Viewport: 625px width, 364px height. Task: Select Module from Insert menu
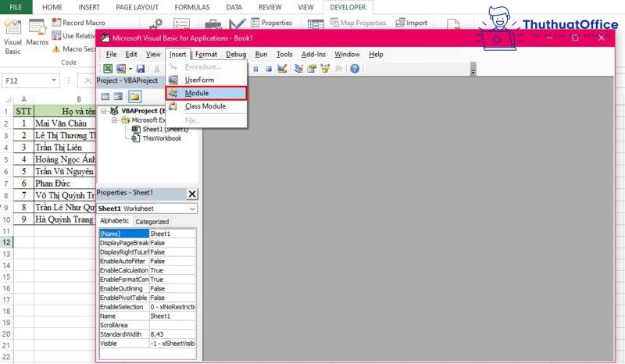coord(206,93)
